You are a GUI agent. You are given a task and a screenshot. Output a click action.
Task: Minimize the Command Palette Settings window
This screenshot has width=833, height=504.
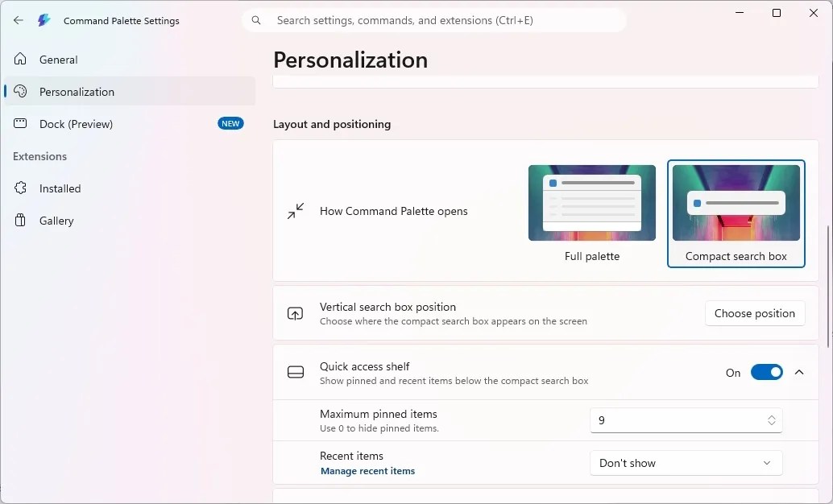739,13
